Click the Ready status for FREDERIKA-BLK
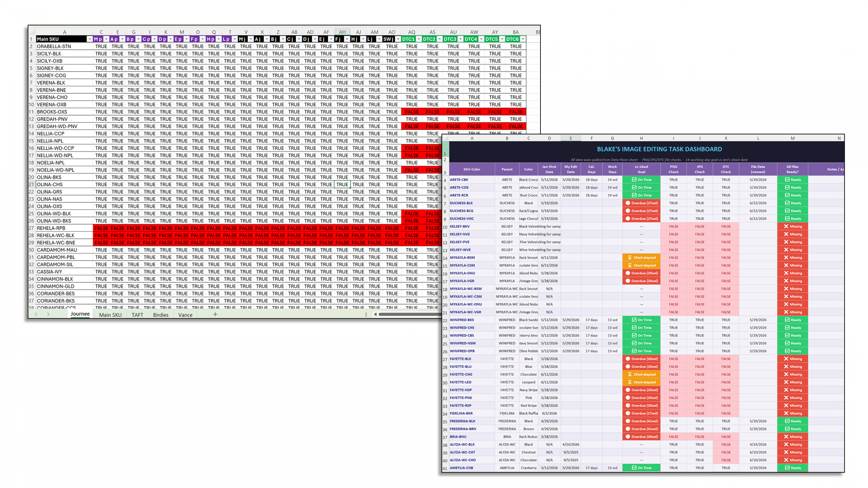The image size is (868, 488). pyautogui.click(x=792, y=421)
